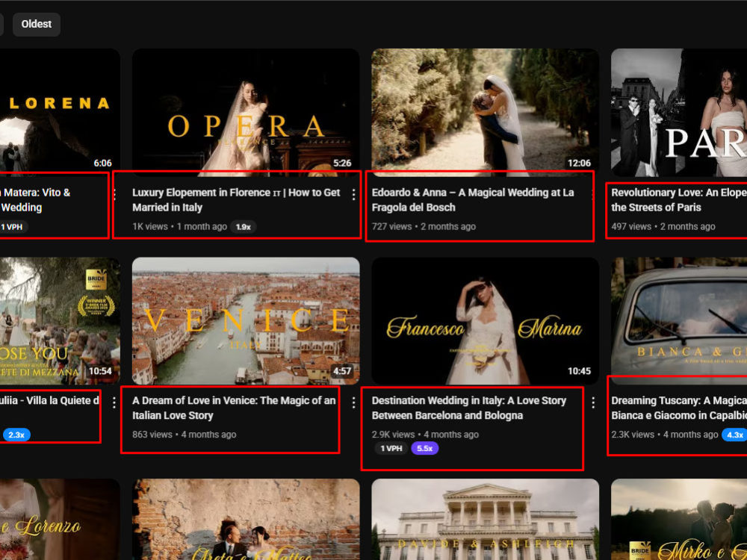The width and height of the screenshot is (747, 560).
Task: Open A Dream of Love in Venice title
Action: pyautogui.click(x=234, y=408)
